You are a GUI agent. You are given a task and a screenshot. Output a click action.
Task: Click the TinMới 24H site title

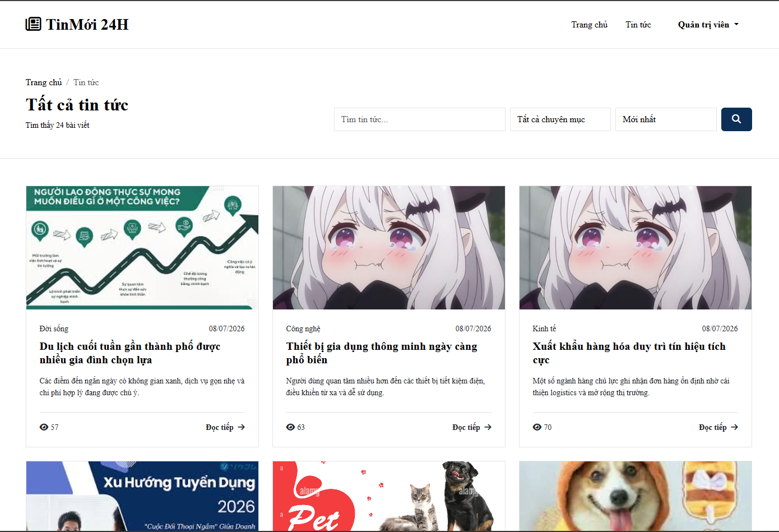[x=87, y=24]
